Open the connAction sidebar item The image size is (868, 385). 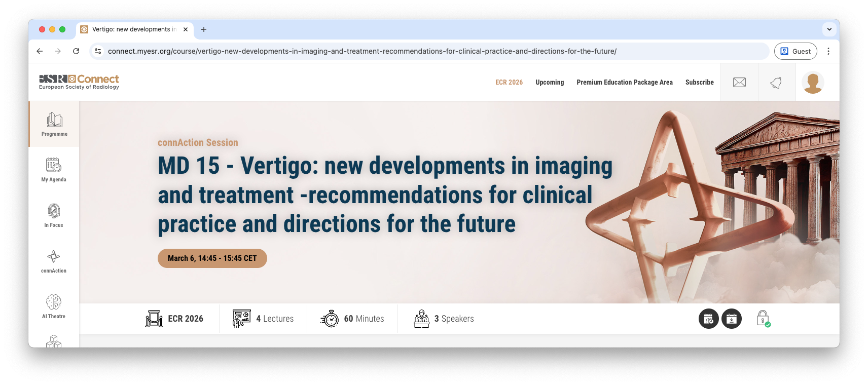point(54,261)
